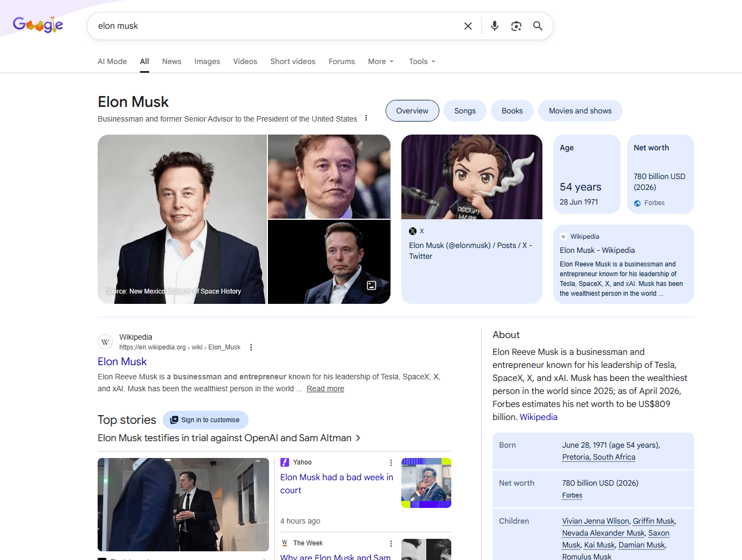Open the courtroom top story large image
Viewport: 742px width, 560px height.
coord(183,505)
